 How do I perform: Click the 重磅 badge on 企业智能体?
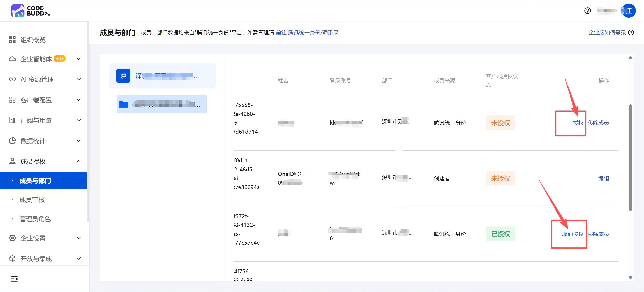pyautogui.click(x=60, y=59)
